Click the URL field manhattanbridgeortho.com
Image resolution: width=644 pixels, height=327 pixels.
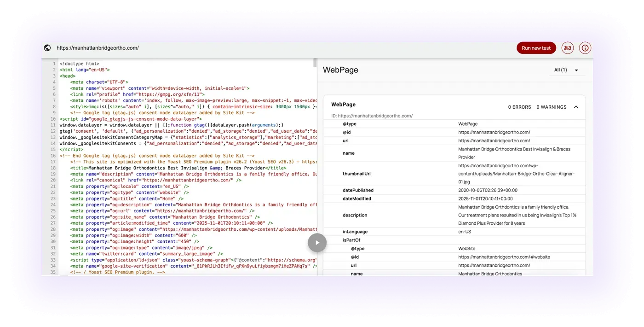(98, 48)
